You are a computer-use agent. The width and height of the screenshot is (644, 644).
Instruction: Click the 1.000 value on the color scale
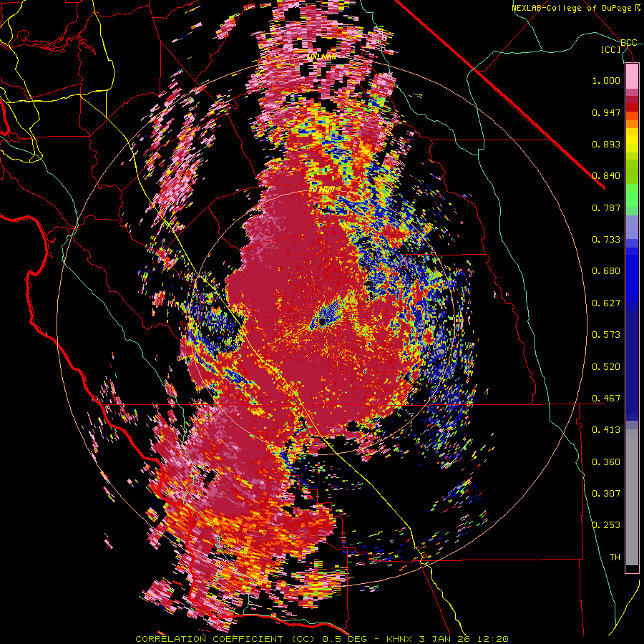tap(606, 80)
